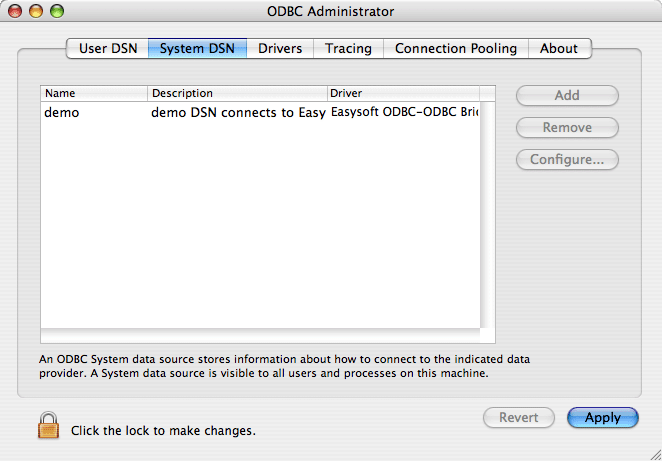This screenshot has width=662, height=461.
Task: Click the Add button
Action: tap(567, 95)
